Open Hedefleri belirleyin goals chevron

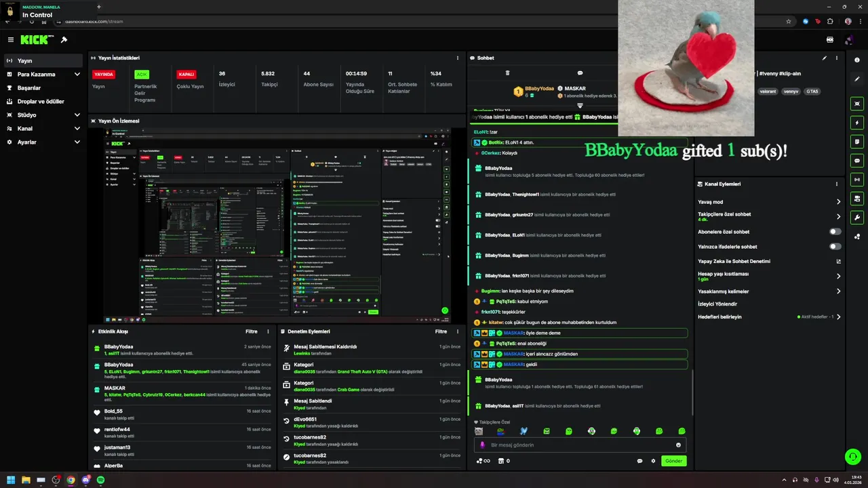tap(838, 317)
